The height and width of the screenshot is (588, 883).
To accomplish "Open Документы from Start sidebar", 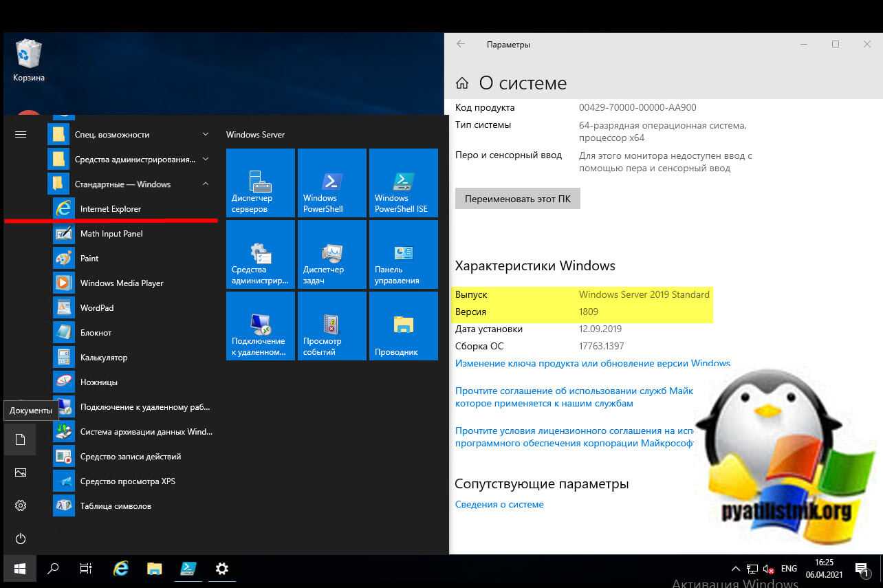I will click(21, 439).
